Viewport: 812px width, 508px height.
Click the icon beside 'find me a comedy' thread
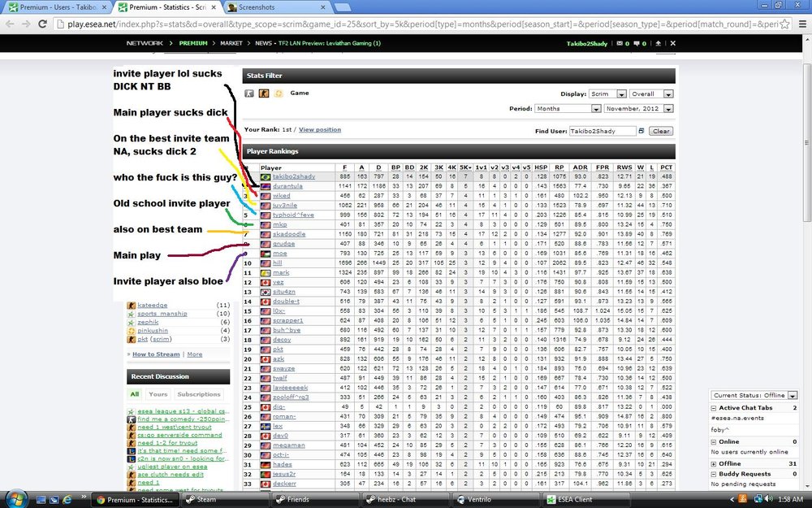[131, 419]
